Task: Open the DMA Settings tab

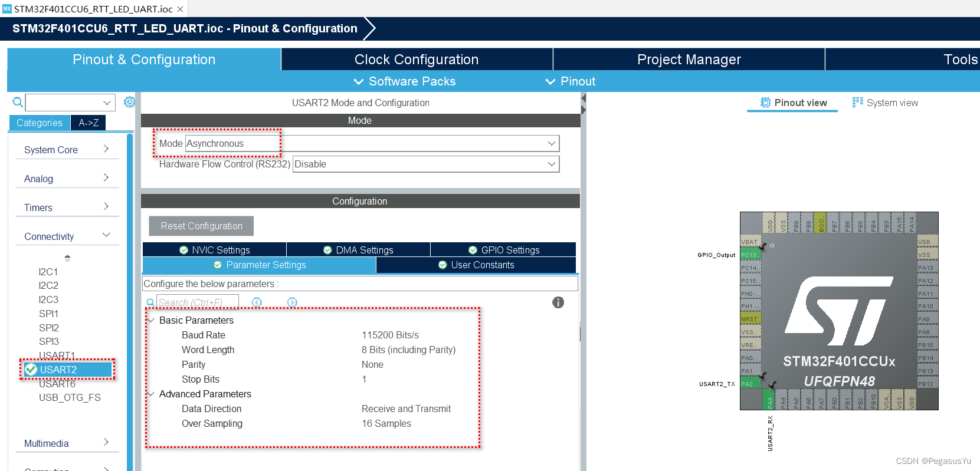Action: [x=358, y=250]
